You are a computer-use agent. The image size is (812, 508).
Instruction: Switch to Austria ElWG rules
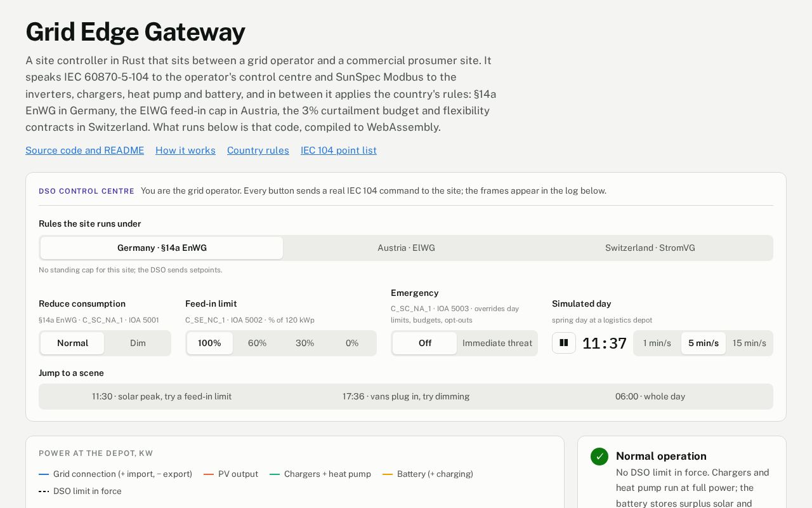(406, 248)
